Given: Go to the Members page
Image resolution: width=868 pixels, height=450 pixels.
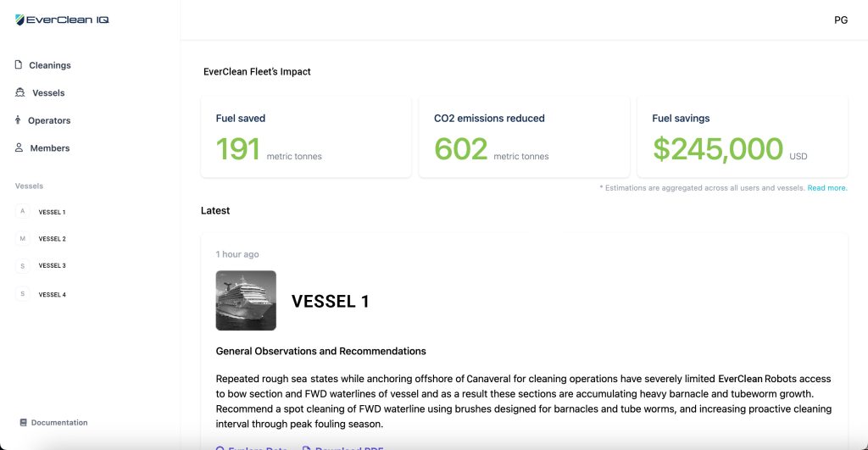Looking at the screenshot, I should pos(42,148).
